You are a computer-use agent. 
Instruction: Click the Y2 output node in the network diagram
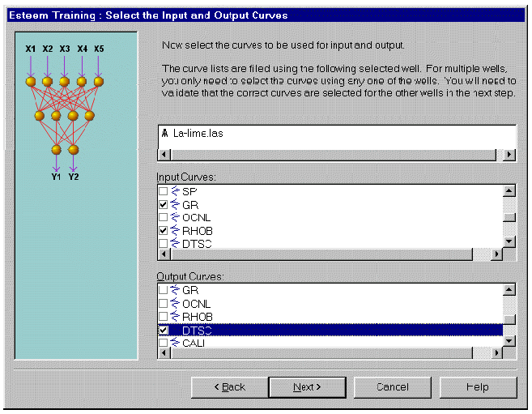tap(74, 150)
